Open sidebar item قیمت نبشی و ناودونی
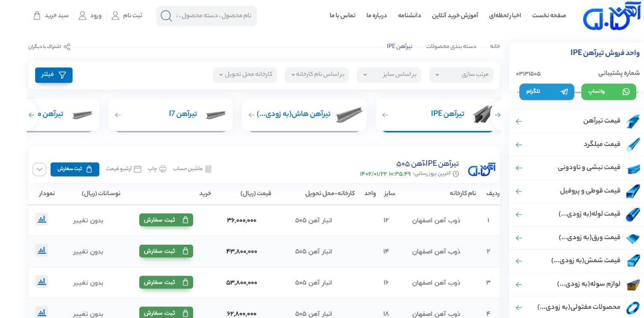 pyautogui.click(x=576, y=168)
